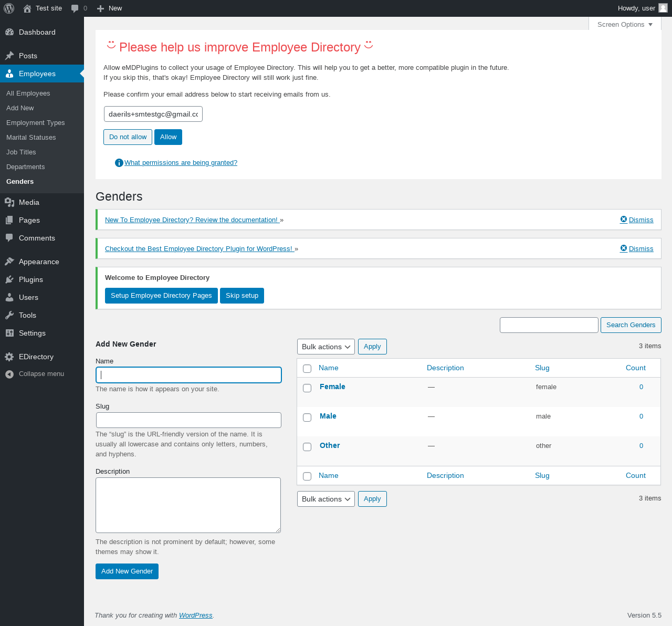Focus the gender Name input field

click(x=188, y=375)
